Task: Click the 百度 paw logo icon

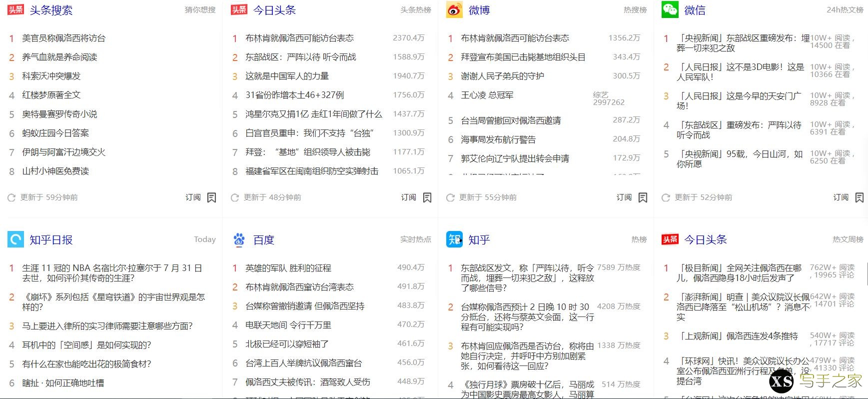Action: click(239, 239)
